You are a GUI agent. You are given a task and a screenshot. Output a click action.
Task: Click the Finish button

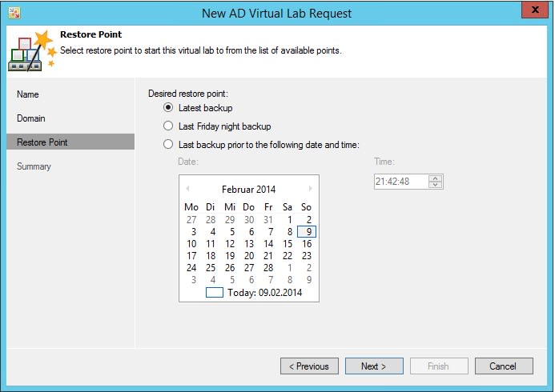(x=439, y=366)
